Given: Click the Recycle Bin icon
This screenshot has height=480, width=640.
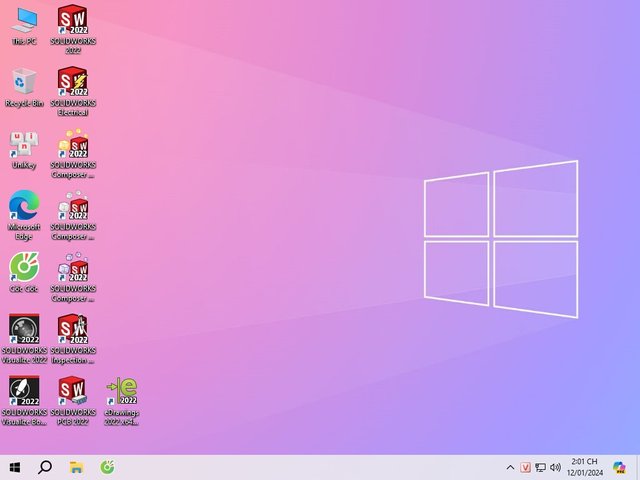Looking at the screenshot, I should click(x=24, y=87).
